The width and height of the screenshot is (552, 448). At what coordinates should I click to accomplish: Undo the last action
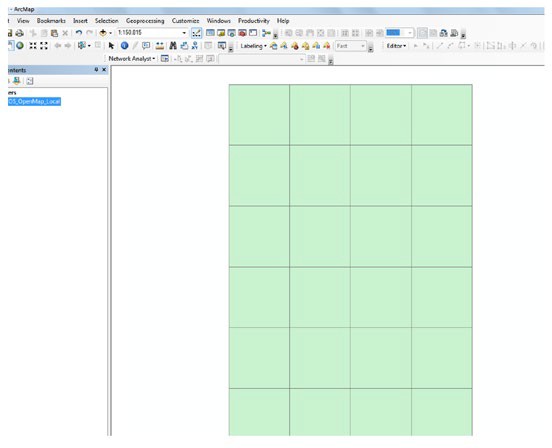tap(79, 33)
